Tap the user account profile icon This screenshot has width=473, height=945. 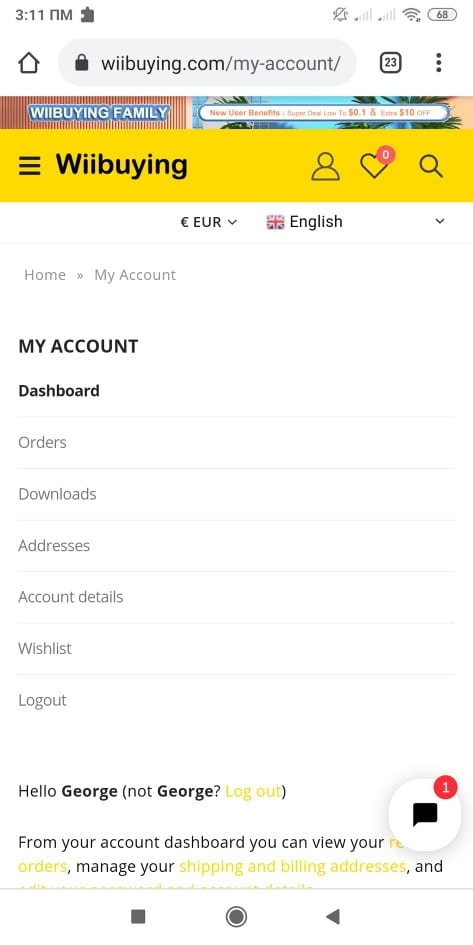pos(325,166)
